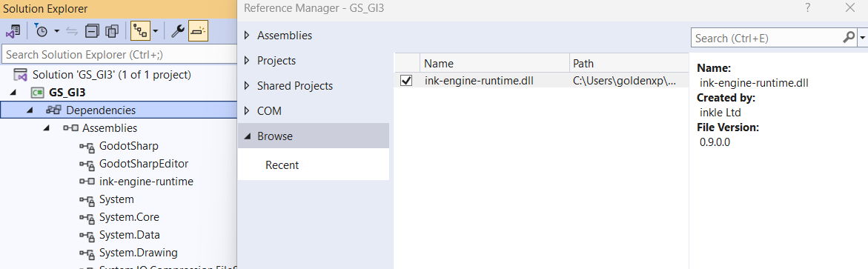
Task: Focus the Reference Manager Search (Ctrl+E) box
Action: click(x=766, y=39)
